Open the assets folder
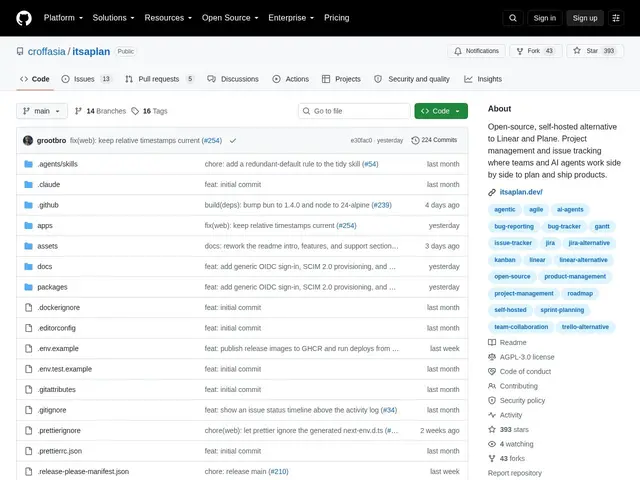640x480 pixels. tap(47, 246)
